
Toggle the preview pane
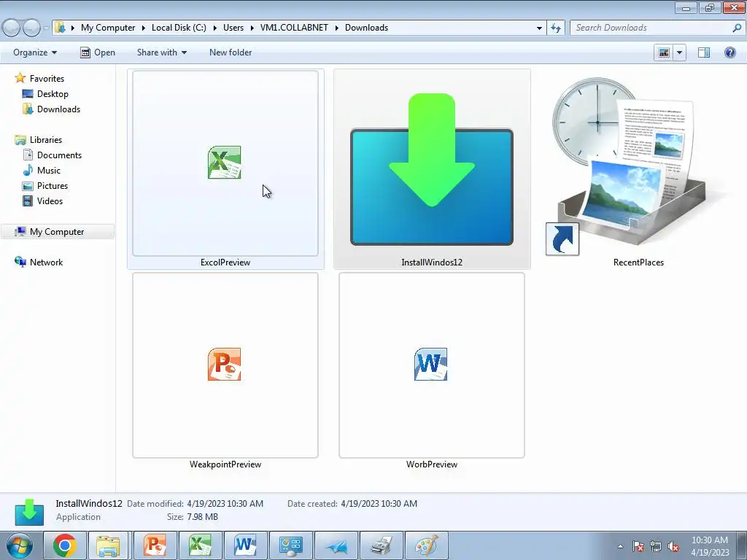(704, 52)
